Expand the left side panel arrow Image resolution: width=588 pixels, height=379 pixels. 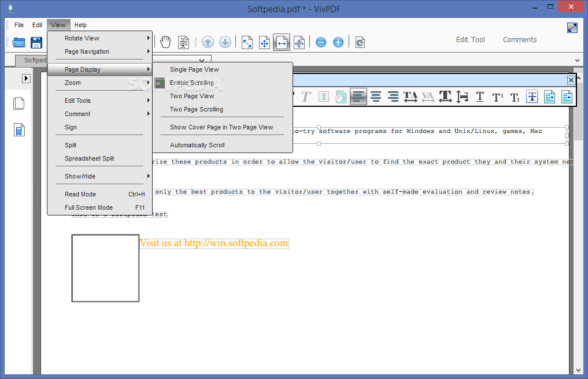[x=26, y=79]
